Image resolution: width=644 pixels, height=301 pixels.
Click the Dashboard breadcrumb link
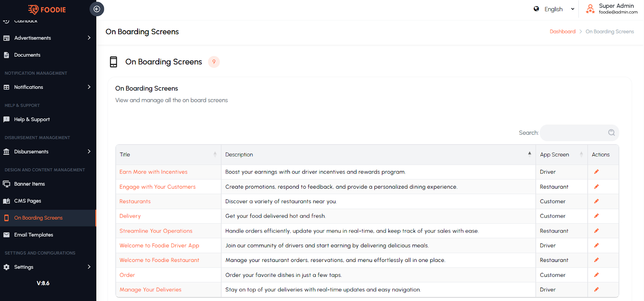562,31
